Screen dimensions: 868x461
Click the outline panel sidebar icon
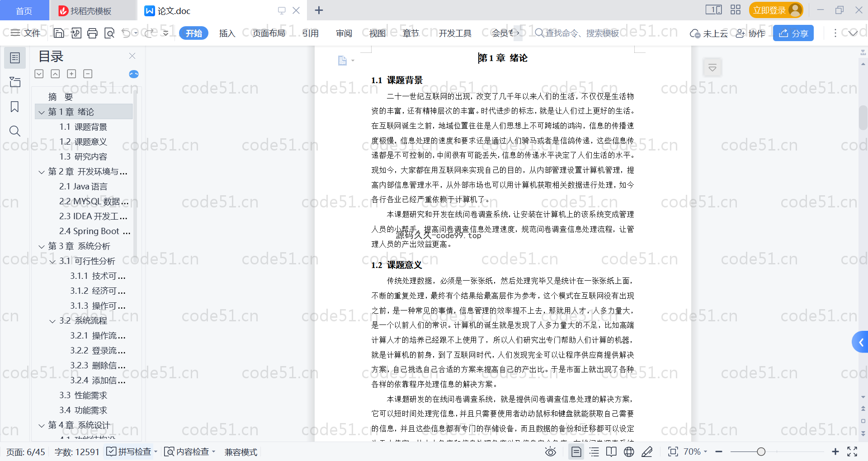coord(15,58)
